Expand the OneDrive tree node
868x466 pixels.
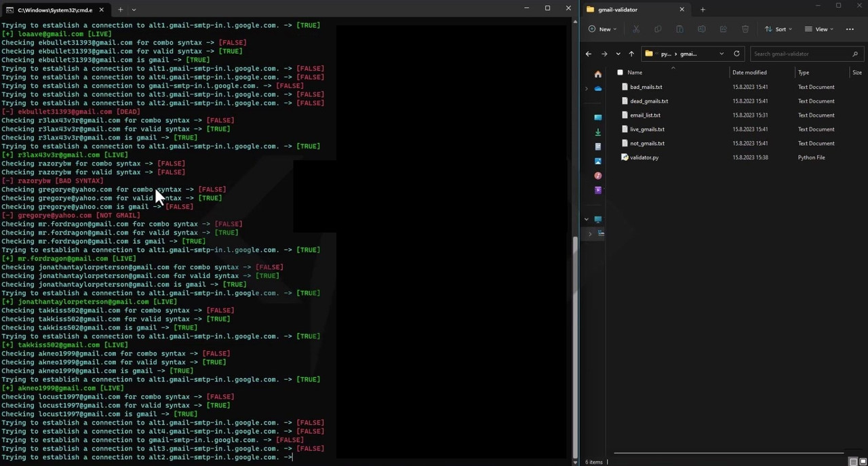587,89
